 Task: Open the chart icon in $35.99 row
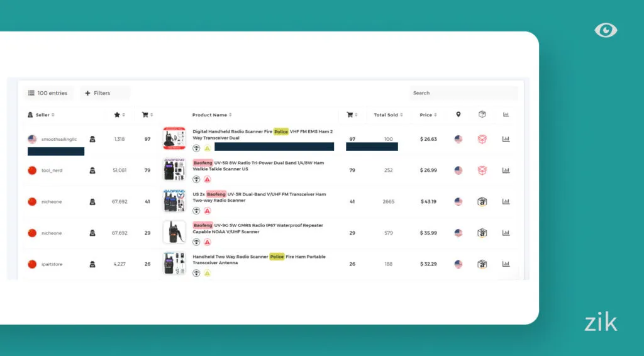(x=506, y=233)
